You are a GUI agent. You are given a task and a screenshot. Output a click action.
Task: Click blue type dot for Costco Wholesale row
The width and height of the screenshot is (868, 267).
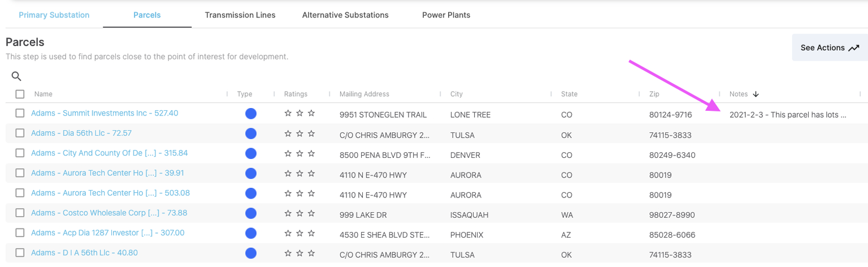[251, 213]
